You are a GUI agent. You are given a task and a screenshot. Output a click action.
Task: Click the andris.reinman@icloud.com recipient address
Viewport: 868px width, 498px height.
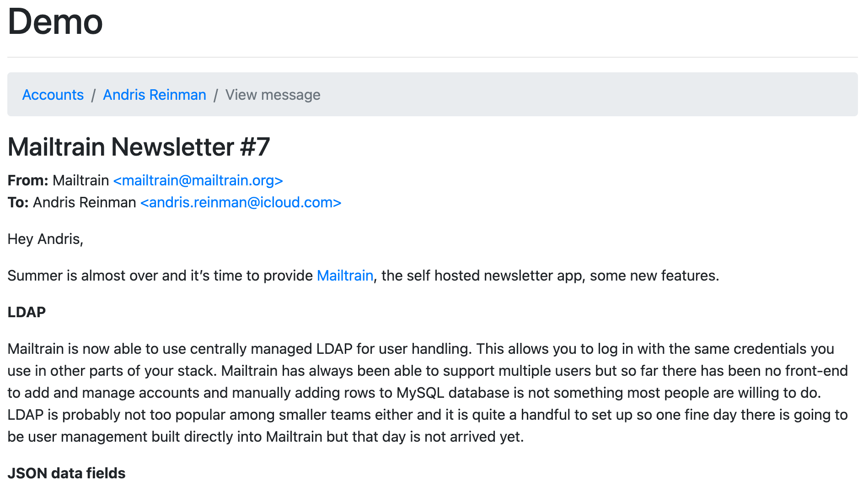(x=241, y=202)
